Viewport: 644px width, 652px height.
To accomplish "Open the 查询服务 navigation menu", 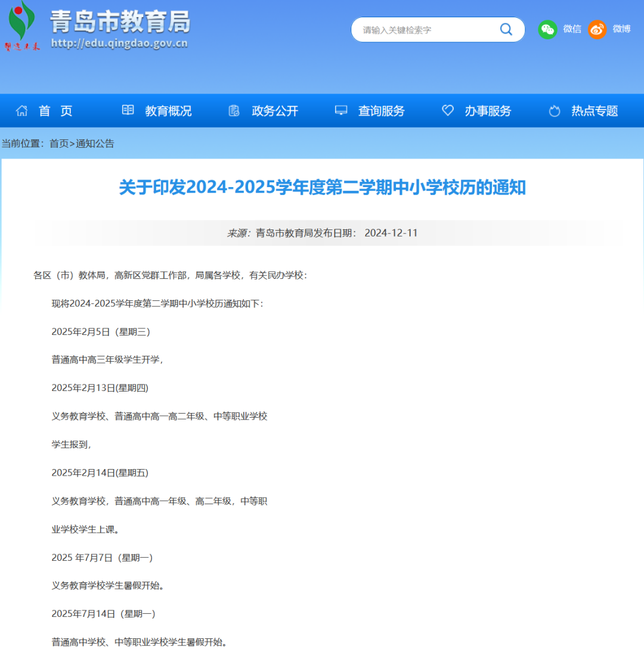I will (x=381, y=111).
